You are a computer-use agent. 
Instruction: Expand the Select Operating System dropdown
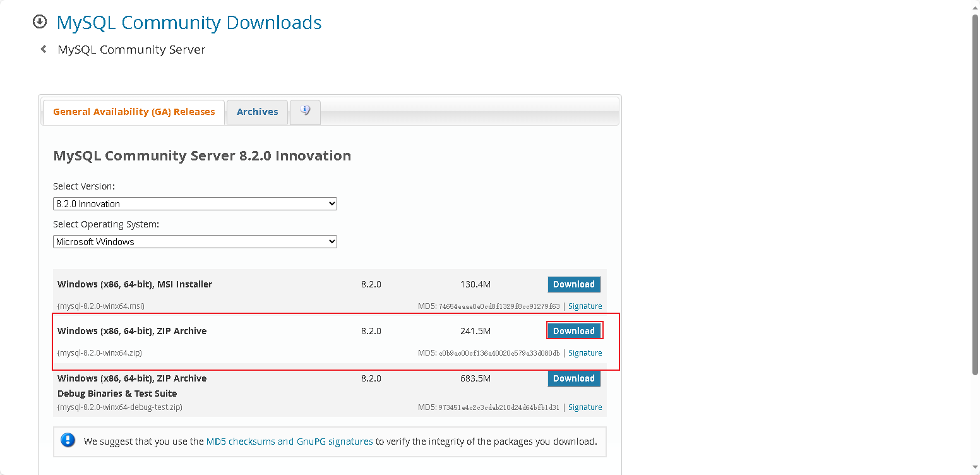(194, 242)
